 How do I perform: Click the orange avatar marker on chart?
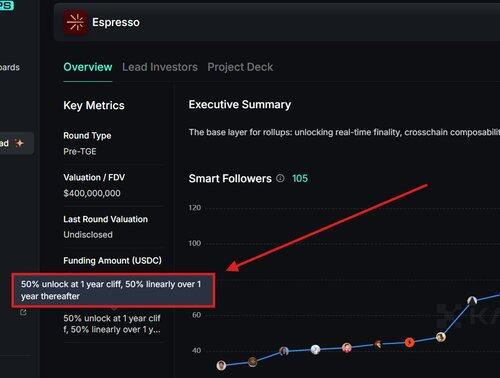pos(409,342)
